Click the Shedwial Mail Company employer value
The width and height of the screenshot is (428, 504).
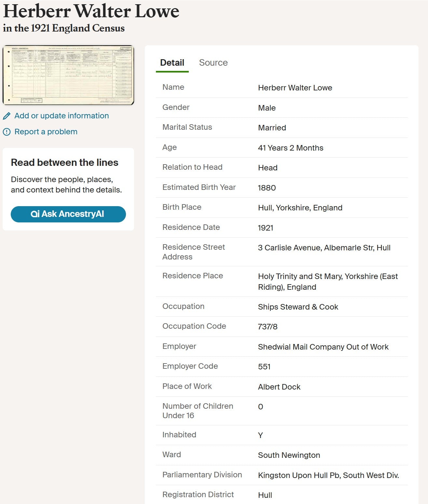(x=323, y=347)
